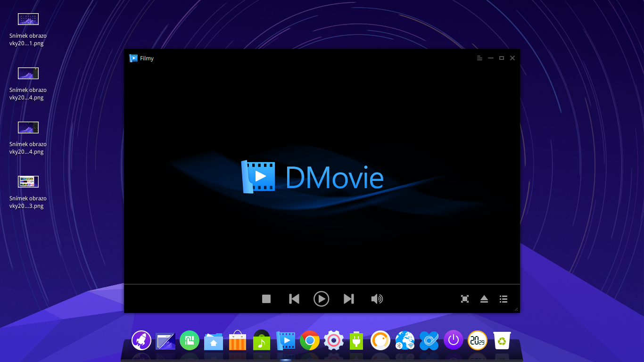This screenshot has height=362, width=644.
Task: Select the screenshot file ending 3.png
Action: click(28, 192)
